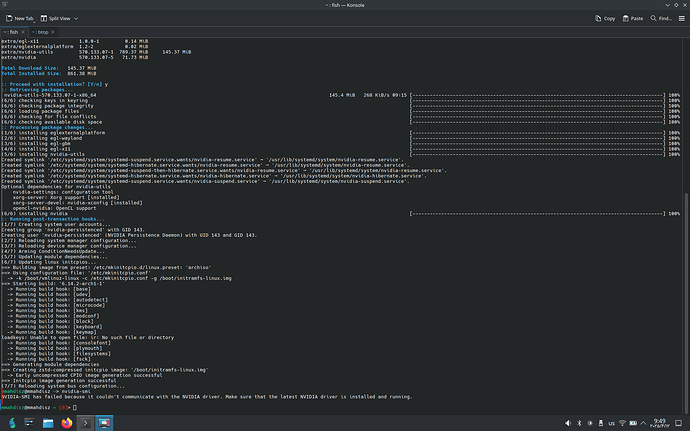Click the Split View button
The width and height of the screenshot is (690, 431).
(55, 18)
